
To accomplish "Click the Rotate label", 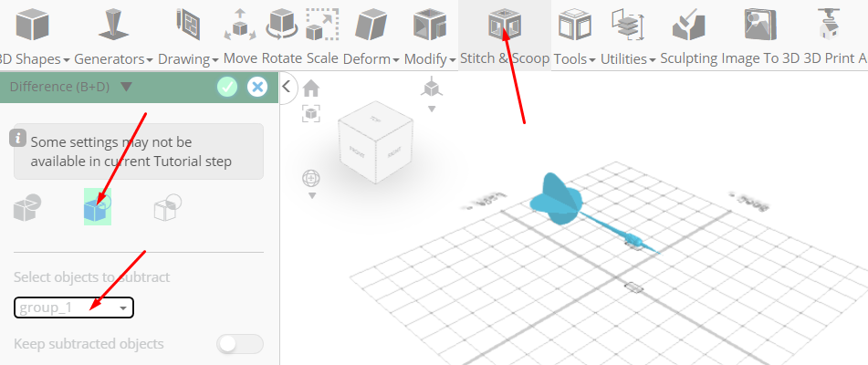I will tap(282, 58).
